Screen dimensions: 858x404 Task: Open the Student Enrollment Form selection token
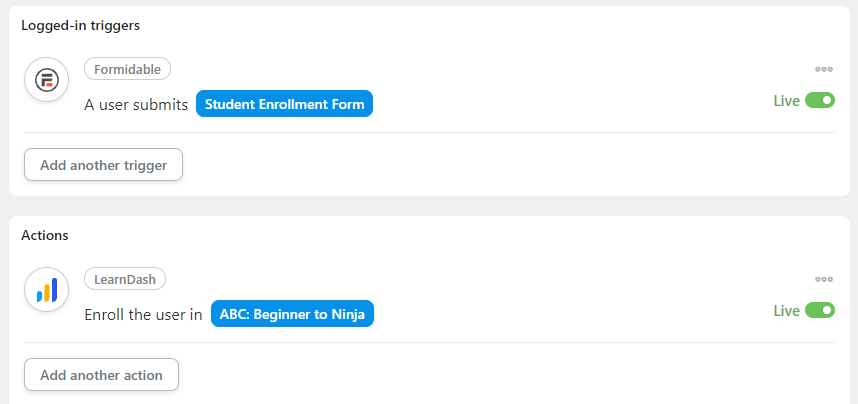[x=285, y=104]
